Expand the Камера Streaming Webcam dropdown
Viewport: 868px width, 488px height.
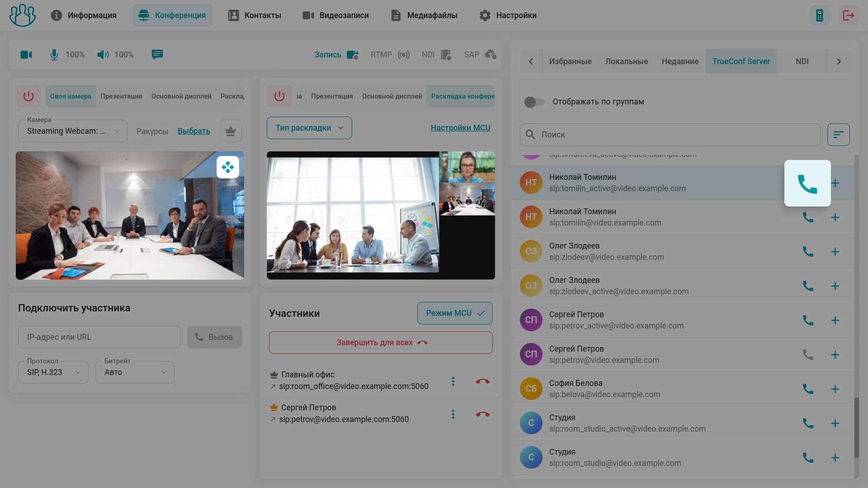click(x=73, y=131)
